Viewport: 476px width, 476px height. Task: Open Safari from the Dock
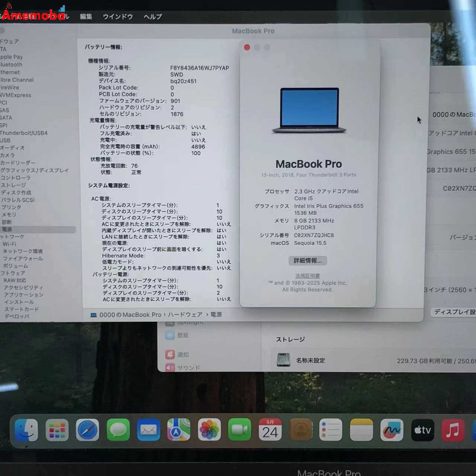tap(88, 430)
